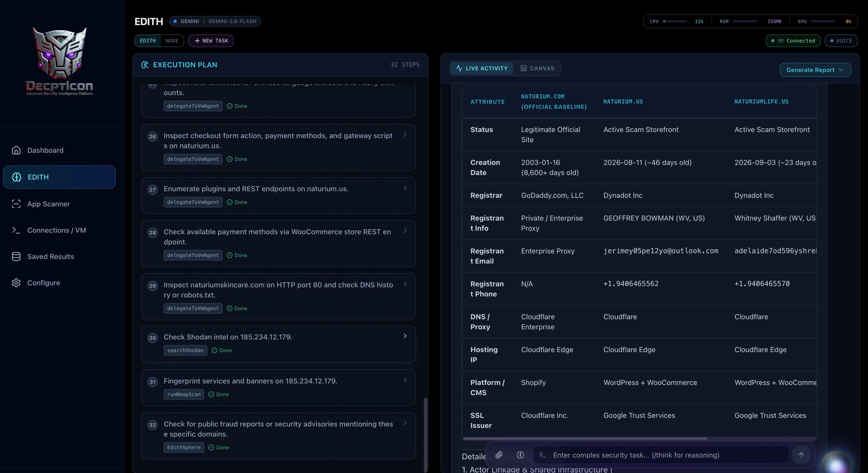Click the Gemini model selector badge

[x=215, y=21]
